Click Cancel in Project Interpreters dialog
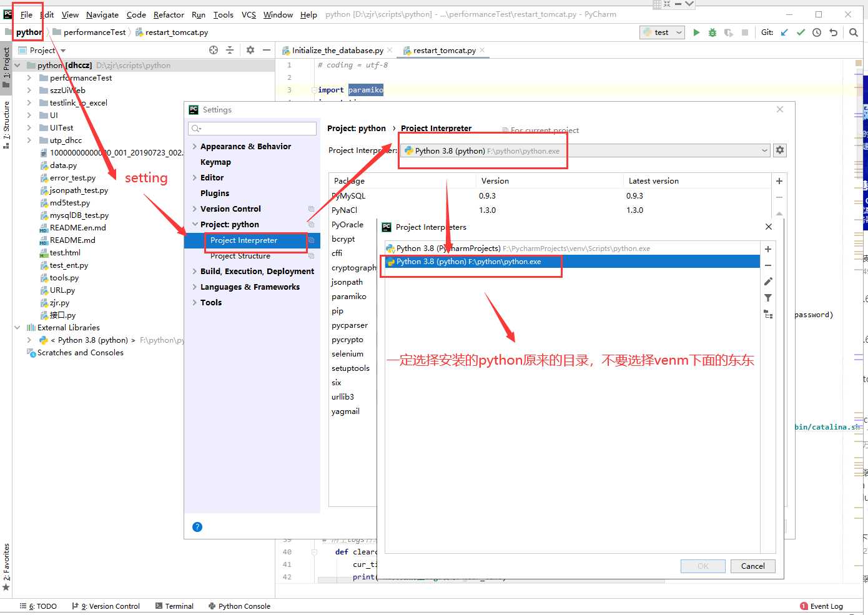This screenshot has height=615, width=868. pos(752,566)
